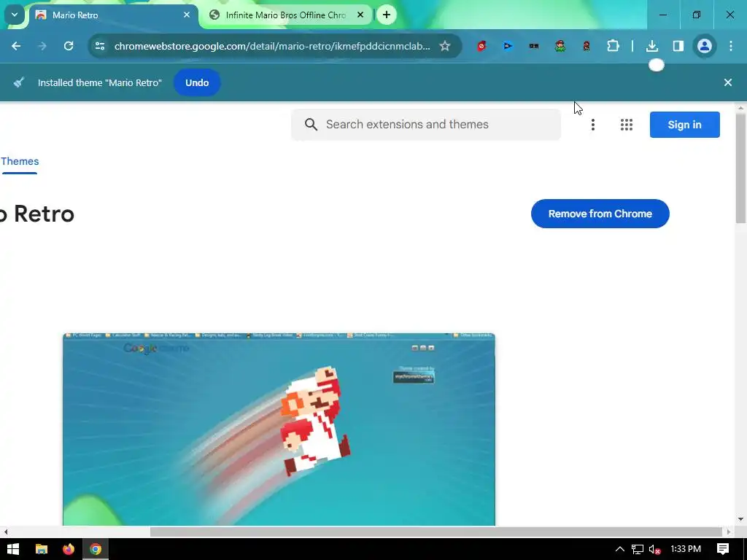Click the vertical scrollbar thumb
This screenshot has height=560, width=747.
click(x=740, y=169)
